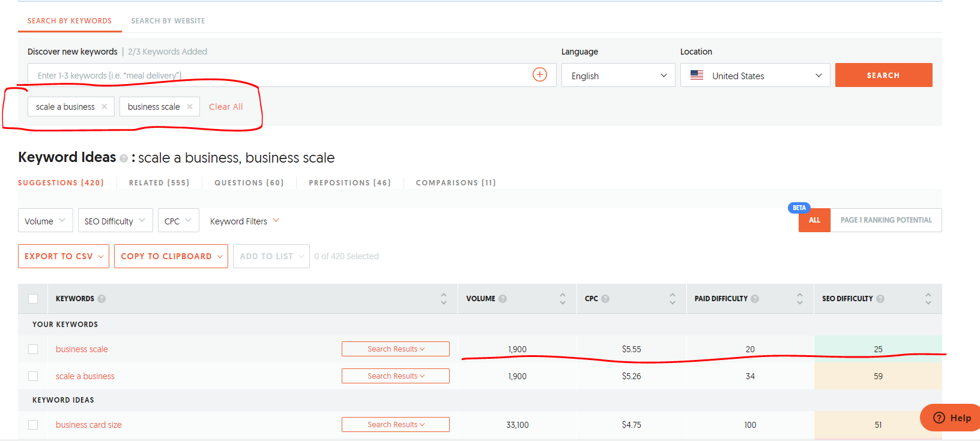Open the 'business card size' keyword link
The height and width of the screenshot is (441, 980).
click(x=89, y=425)
